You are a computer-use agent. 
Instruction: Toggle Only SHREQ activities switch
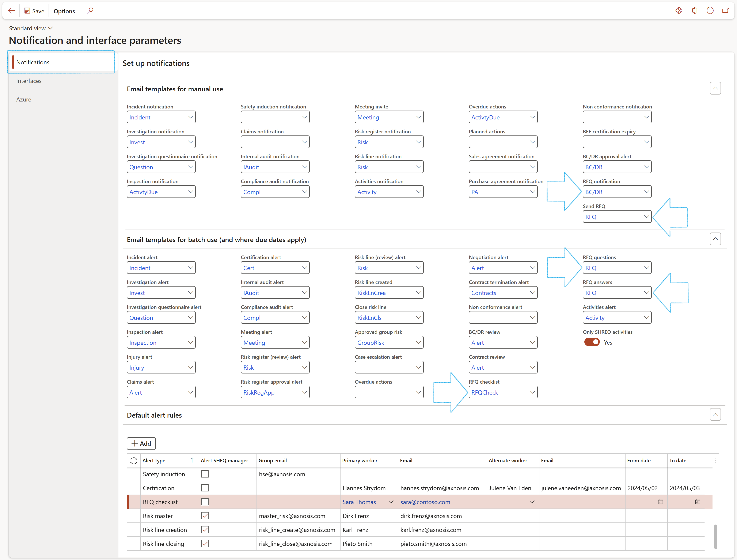pos(592,342)
